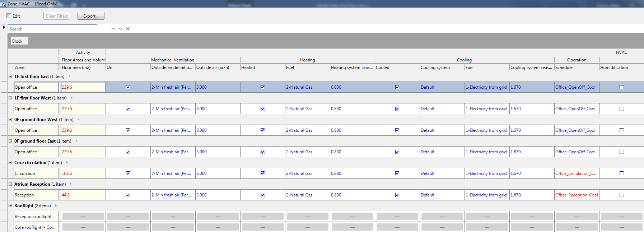Viewport: 644px width, 232px height.
Task: Click small arrow after Core circulation group
Action: pyautogui.click(x=67, y=162)
